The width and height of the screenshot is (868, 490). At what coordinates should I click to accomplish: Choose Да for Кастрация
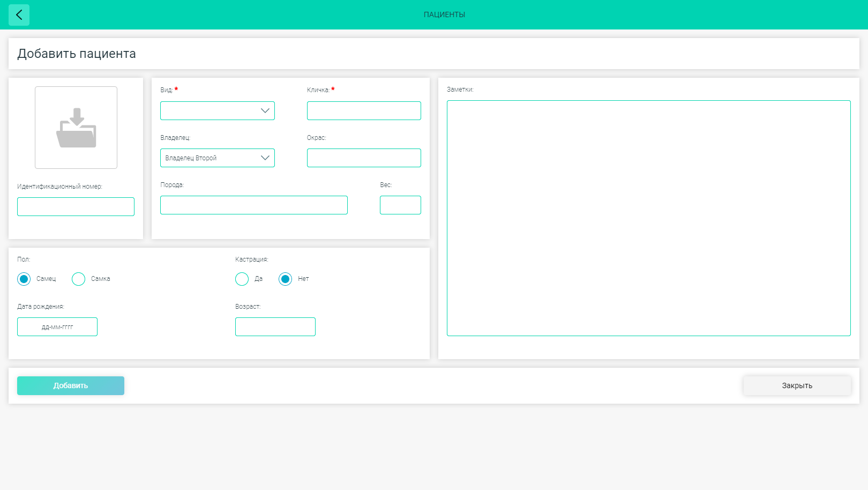point(242,279)
